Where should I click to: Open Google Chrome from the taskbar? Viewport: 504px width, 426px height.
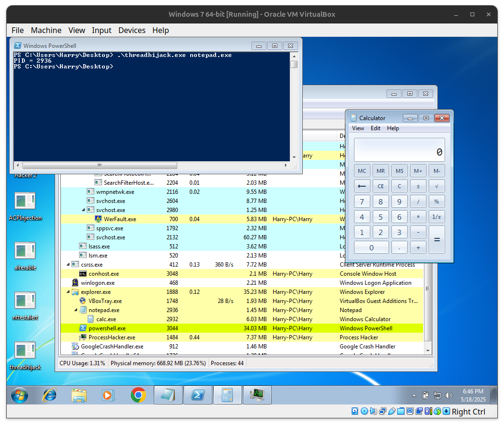(138, 395)
